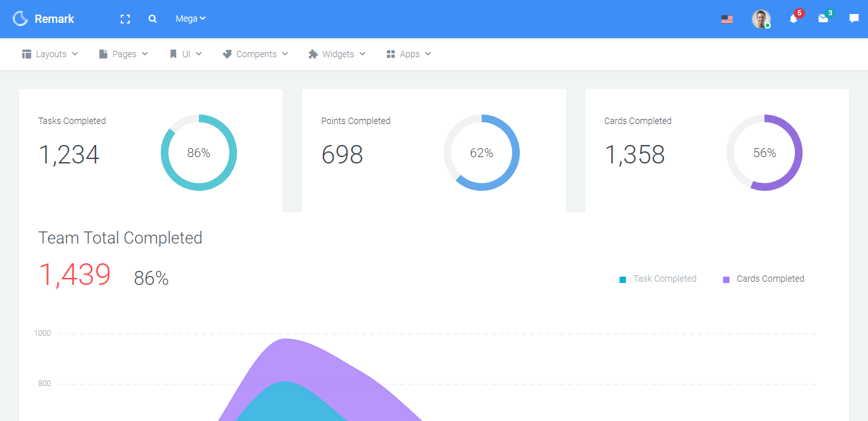Toggle fullscreen mode icon
868x421 pixels.
125,19
